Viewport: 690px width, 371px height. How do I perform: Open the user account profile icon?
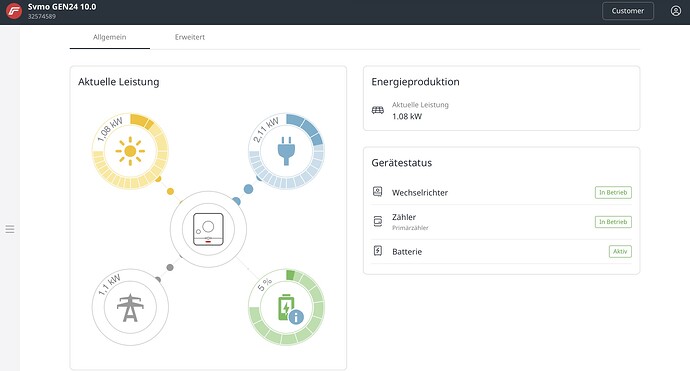[675, 11]
